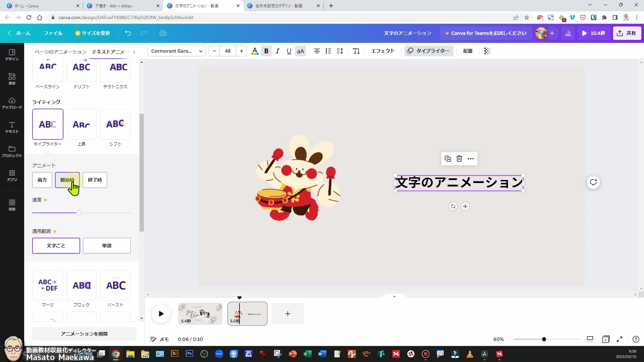Open the 素材 elements panel
This screenshot has width=644, height=362.
12,79
